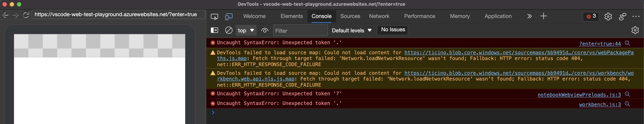Open DevTools settings gear
Image resolution: width=644 pixels, height=124 pixels.
(608, 16)
